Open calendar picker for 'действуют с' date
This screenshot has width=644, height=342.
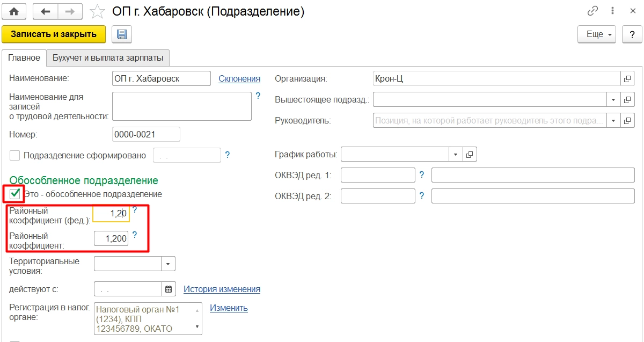coord(169,289)
